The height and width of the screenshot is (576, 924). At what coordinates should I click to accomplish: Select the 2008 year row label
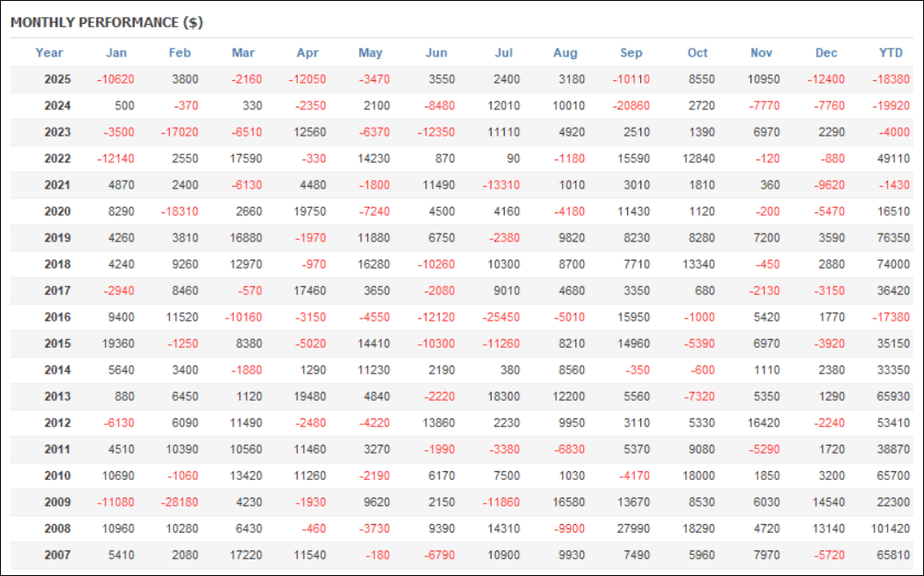click(x=57, y=528)
